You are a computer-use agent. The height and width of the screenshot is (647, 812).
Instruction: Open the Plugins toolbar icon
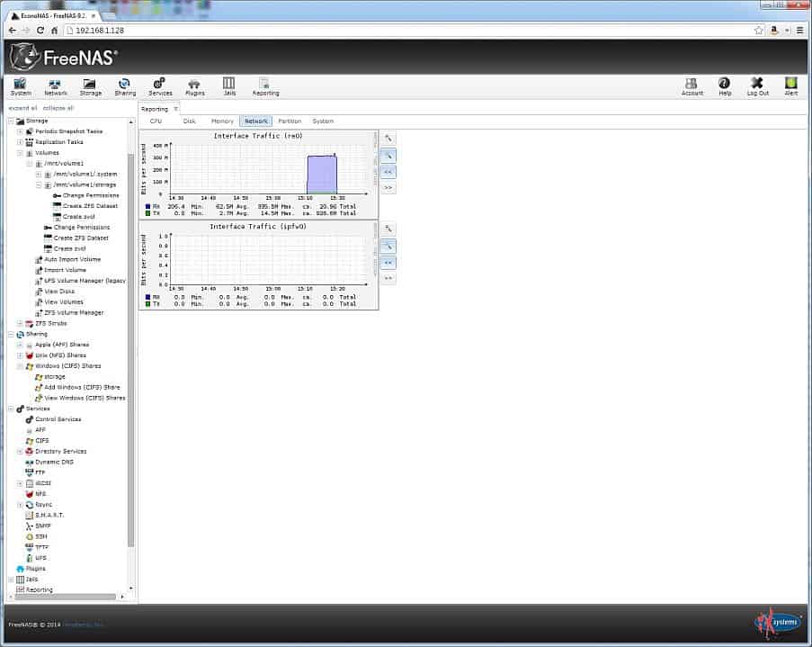tap(195, 86)
